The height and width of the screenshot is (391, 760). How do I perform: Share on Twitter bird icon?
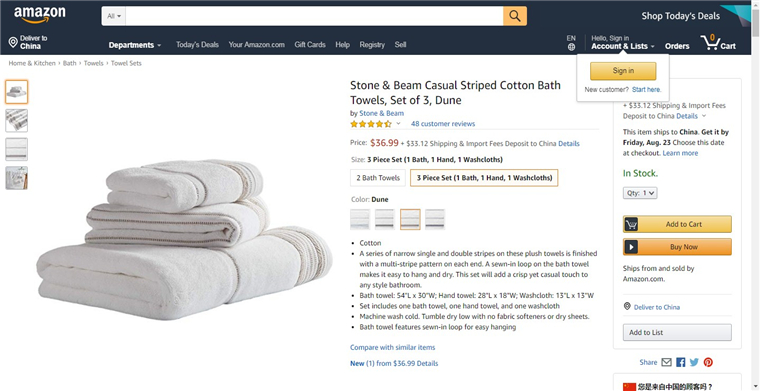[694, 362]
